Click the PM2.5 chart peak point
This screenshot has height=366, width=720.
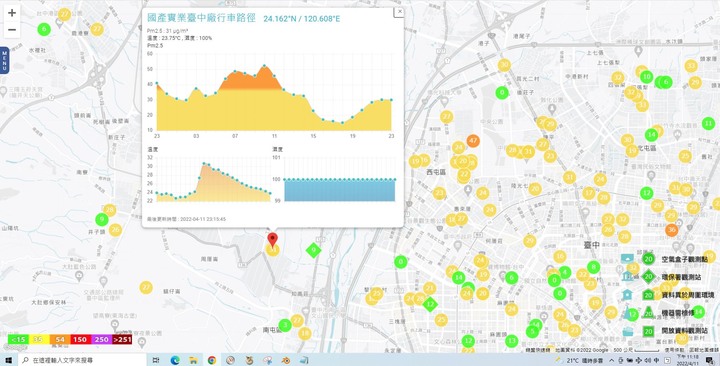point(264,66)
